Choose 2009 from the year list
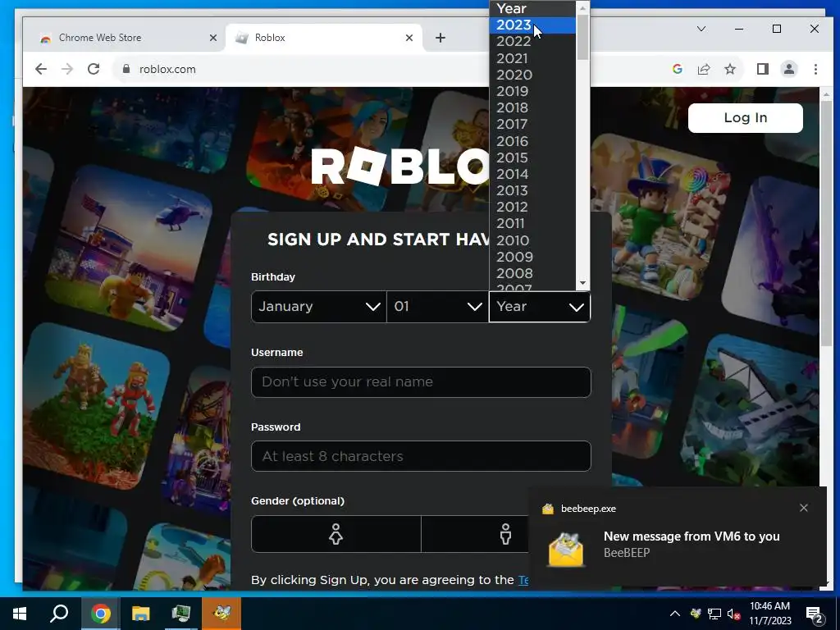Screen dimensions: 840x630 coord(532,257)
